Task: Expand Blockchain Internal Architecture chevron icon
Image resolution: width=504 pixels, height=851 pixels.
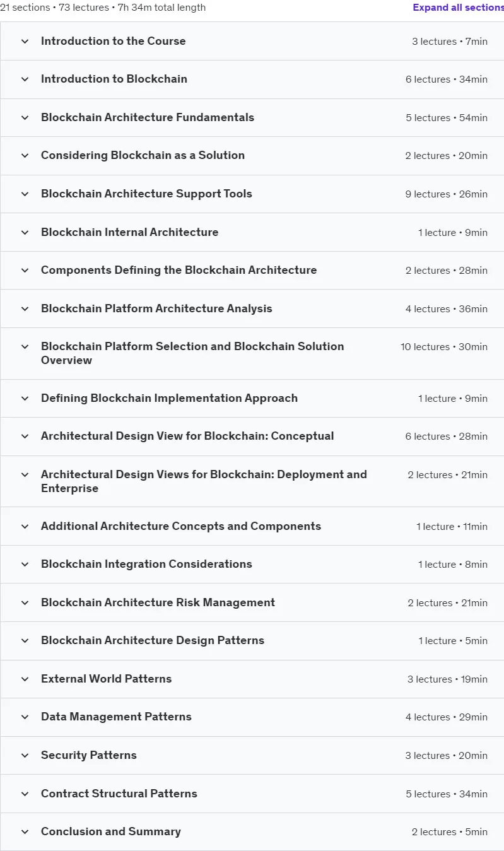Action: point(25,232)
